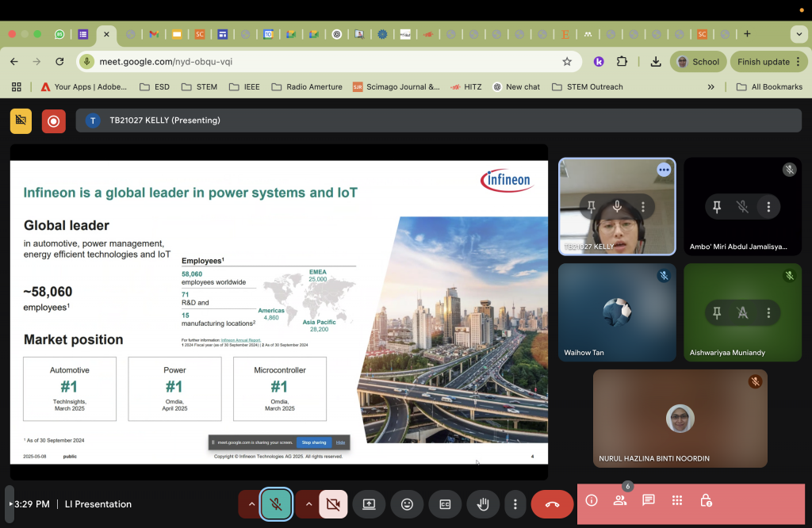
Task: Click Hide on the screen-sharing notice
Action: [340, 442]
